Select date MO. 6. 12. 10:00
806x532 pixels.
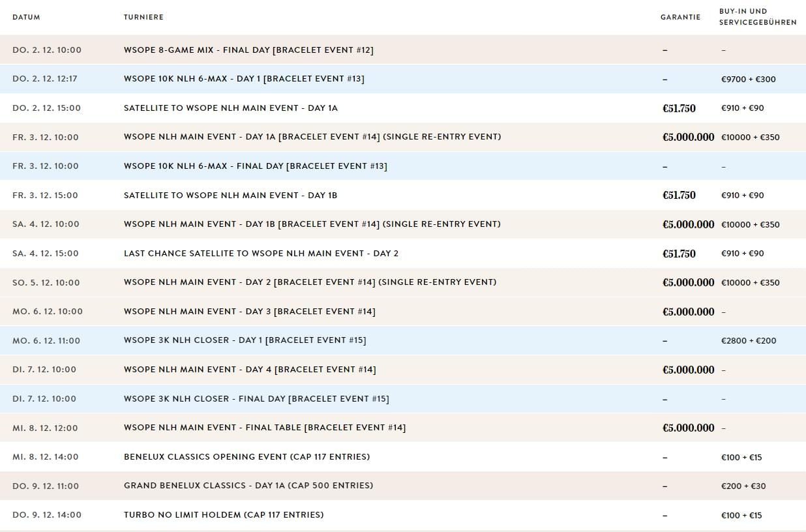tap(48, 312)
